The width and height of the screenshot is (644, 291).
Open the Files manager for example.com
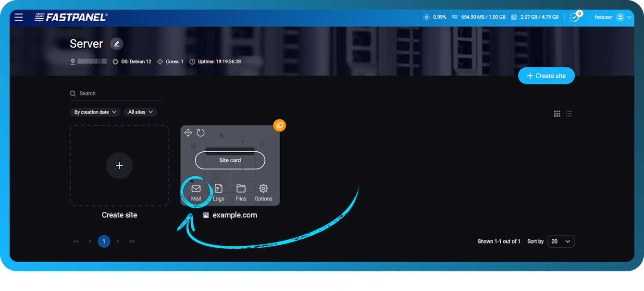tap(241, 192)
